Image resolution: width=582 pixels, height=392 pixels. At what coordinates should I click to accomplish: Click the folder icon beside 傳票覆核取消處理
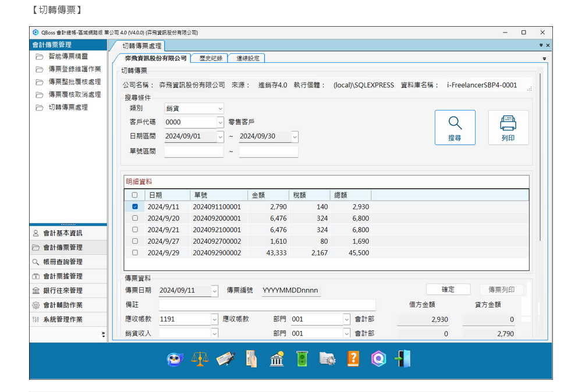[40, 95]
